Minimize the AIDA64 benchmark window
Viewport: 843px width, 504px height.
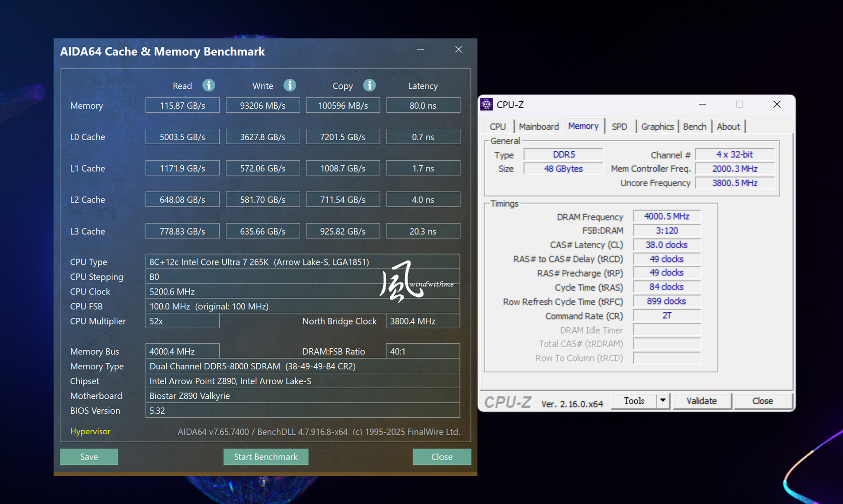(x=421, y=49)
